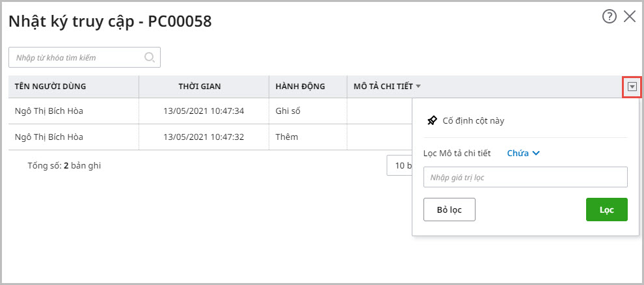Close the Nhật ký truy cập dialog
Screen dimensions: 644x285
[x=629, y=17]
